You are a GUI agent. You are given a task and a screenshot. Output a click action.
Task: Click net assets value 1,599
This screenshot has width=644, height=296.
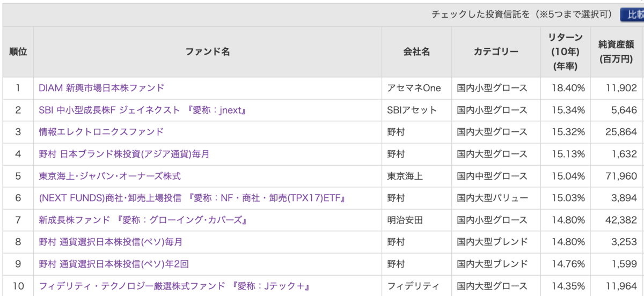point(625,264)
